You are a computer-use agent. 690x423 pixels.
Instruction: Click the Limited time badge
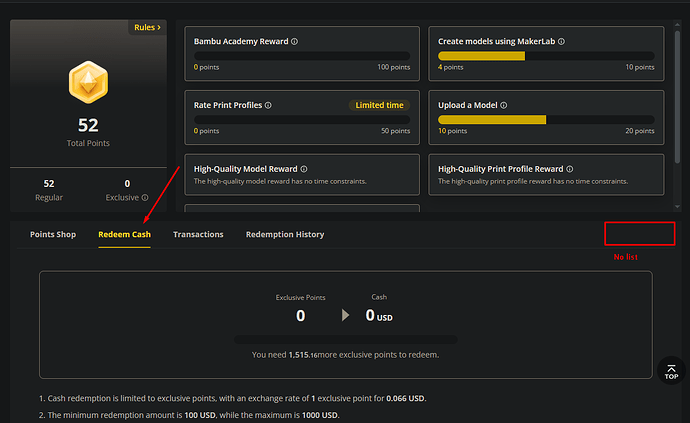click(379, 105)
